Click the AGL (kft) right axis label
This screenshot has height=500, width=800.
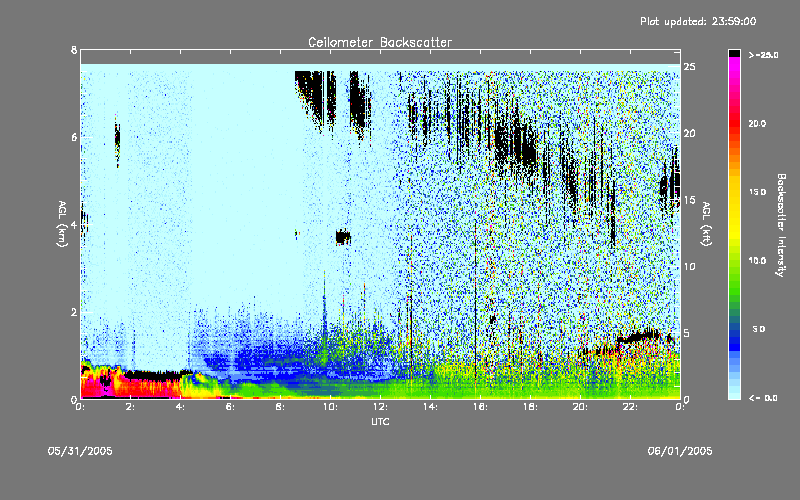(x=706, y=224)
